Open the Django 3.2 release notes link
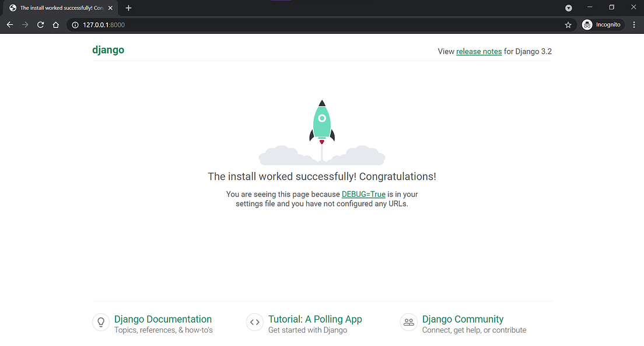This screenshot has width=644, height=346. pyautogui.click(x=478, y=51)
